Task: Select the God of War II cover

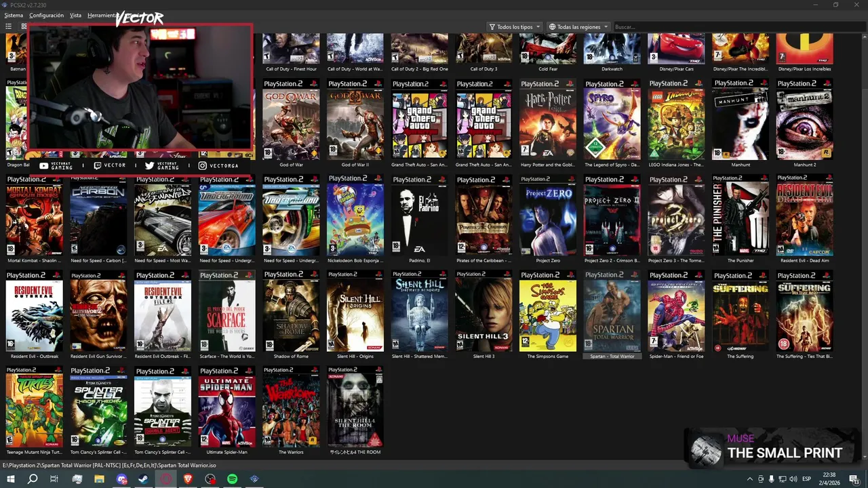Action: [355, 119]
